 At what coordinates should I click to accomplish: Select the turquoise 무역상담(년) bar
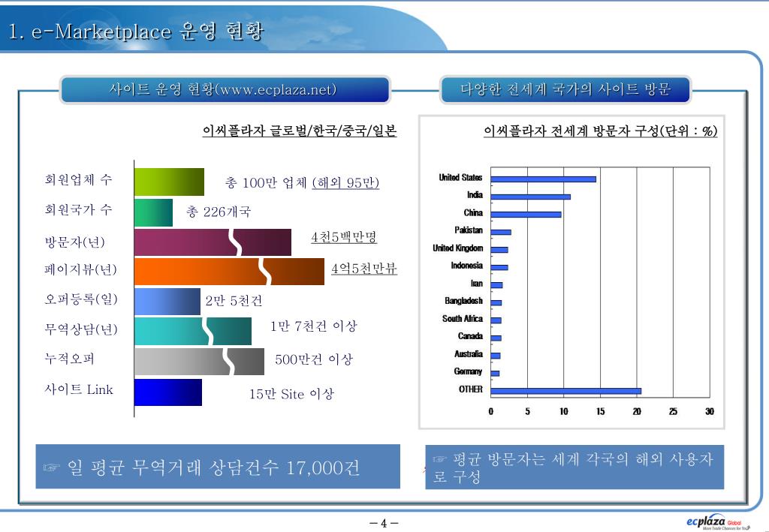pyautogui.click(x=193, y=331)
